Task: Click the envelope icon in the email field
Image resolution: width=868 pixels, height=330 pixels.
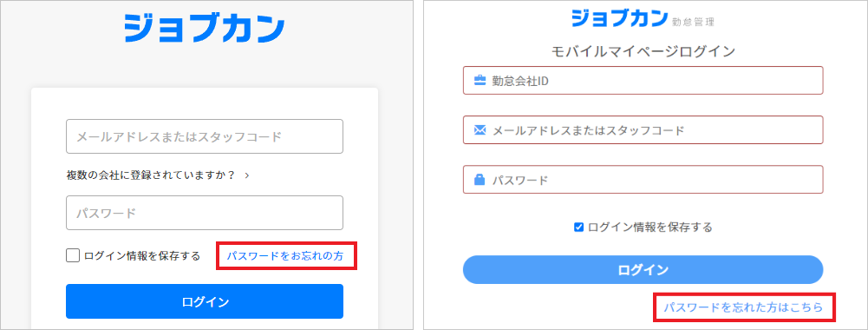Action: point(480,130)
